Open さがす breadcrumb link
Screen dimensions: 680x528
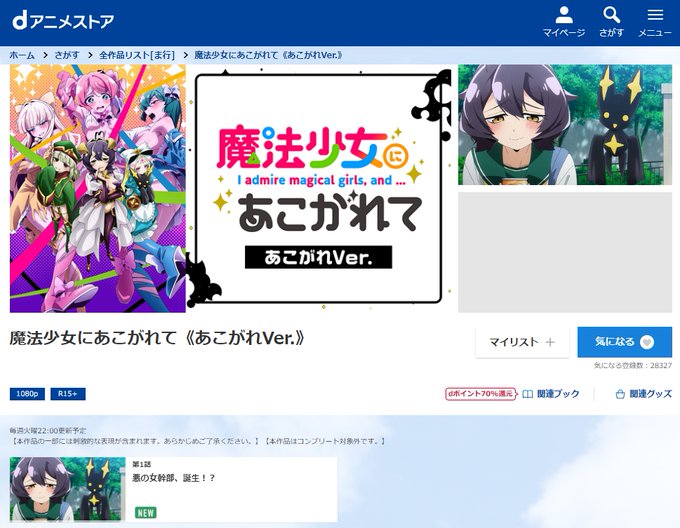67,55
